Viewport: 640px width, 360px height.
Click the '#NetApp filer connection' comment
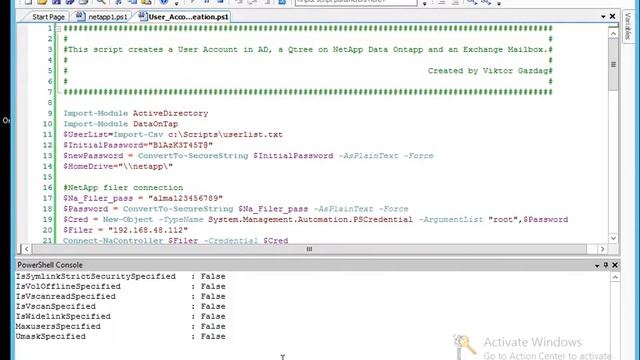(x=123, y=188)
